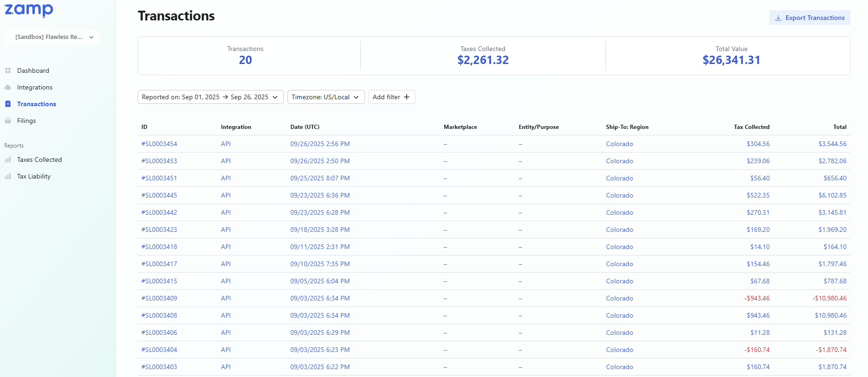The height and width of the screenshot is (377, 868).
Task: Select Transactions in sidebar
Action: coord(37,104)
